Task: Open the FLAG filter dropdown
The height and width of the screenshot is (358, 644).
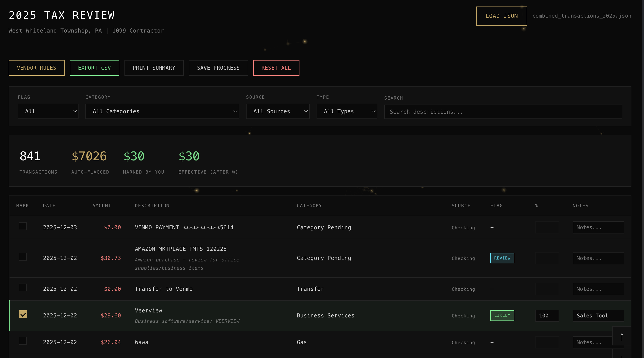Action: tap(48, 111)
